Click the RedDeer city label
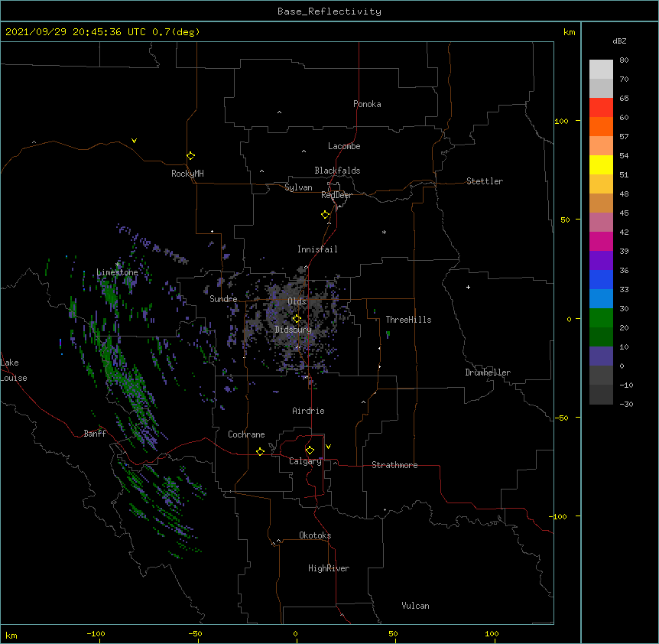Screen dimensions: 659x644 click(336, 195)
